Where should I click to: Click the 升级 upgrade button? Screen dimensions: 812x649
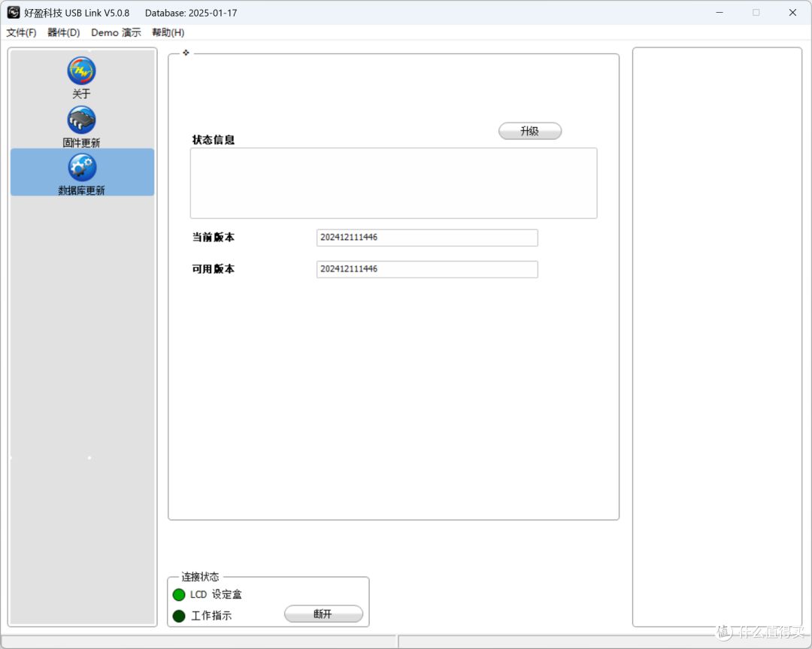(530, 131)
